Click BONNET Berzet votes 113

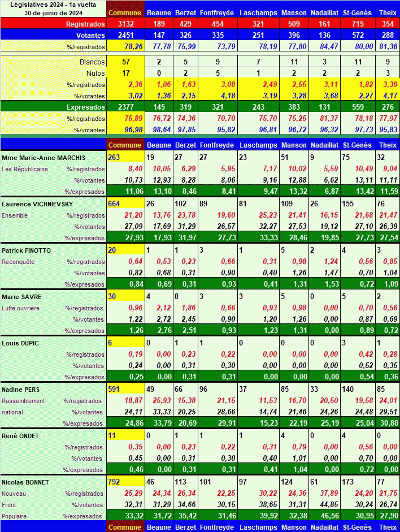point(181,482)
